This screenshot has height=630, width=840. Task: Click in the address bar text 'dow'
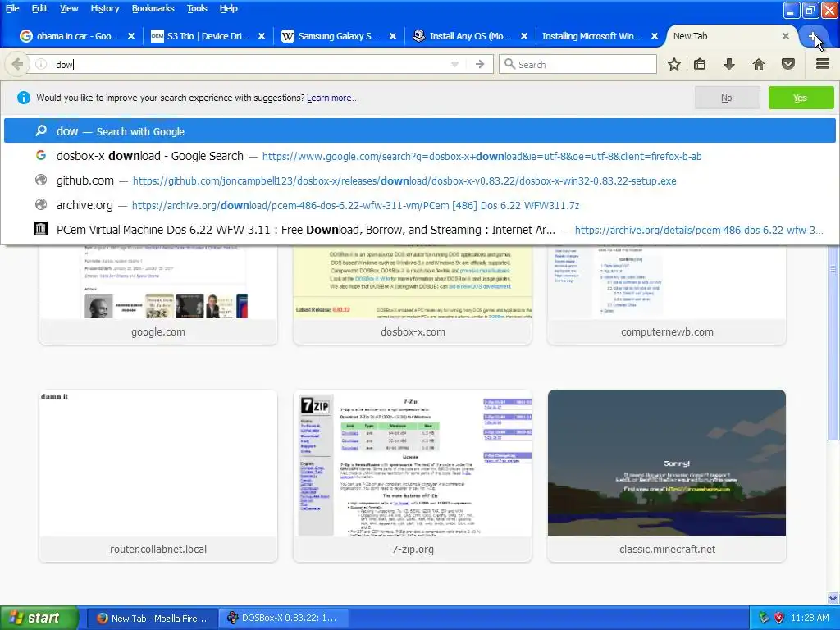coord(64,65)
